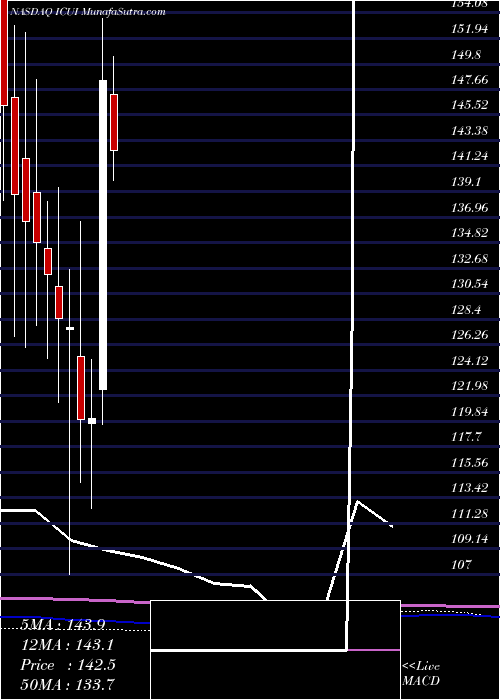Click the 136.96 price axis label
The width and height of the screenshot is (500, 700).
pos(469,208)
